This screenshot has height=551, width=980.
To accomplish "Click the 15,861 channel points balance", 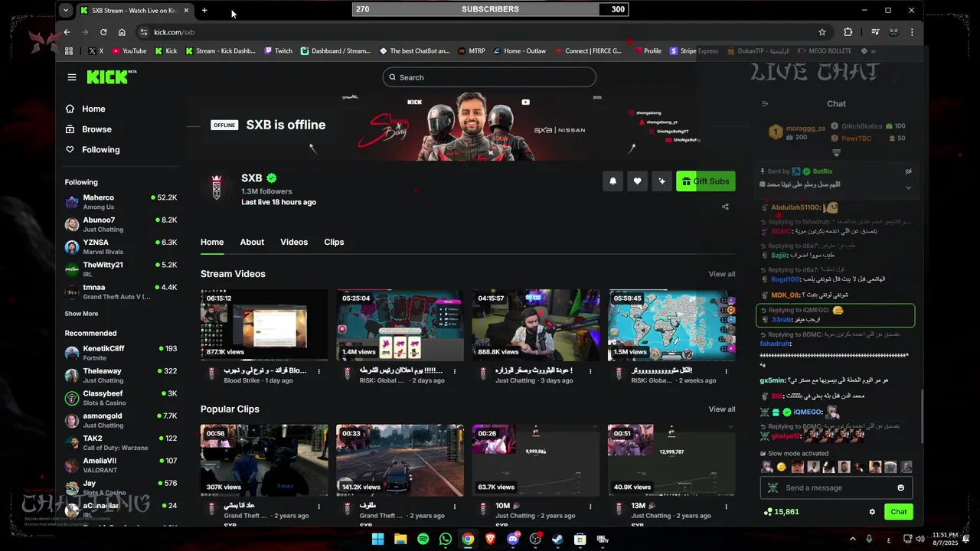I will point(781,512).
